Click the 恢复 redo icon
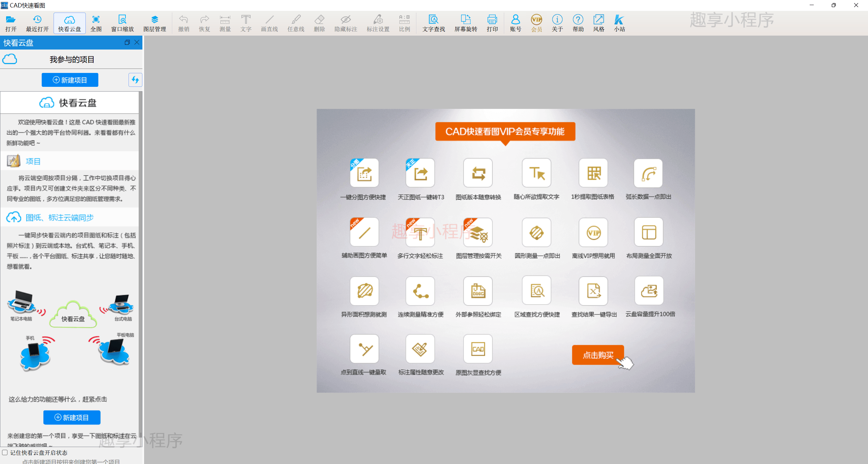This screenshot has height=464, width=868. (204, 23)
